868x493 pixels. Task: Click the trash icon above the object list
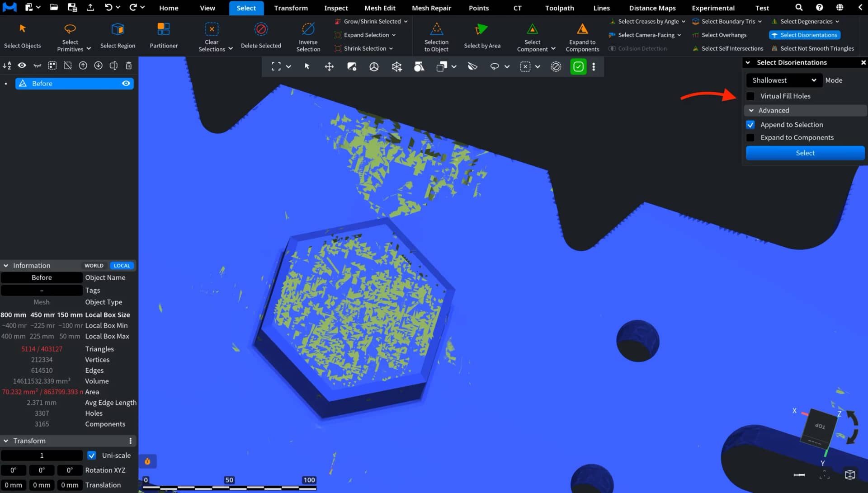pos(129,66)
